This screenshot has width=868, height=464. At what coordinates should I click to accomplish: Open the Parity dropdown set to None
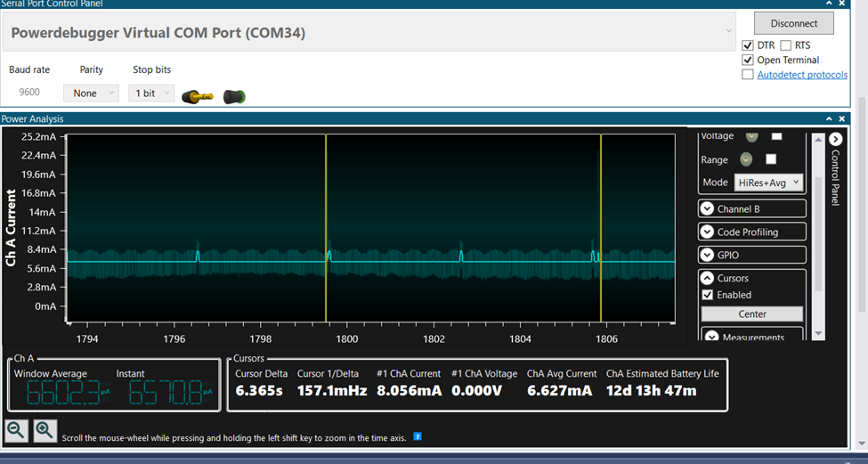coord(92,93)
